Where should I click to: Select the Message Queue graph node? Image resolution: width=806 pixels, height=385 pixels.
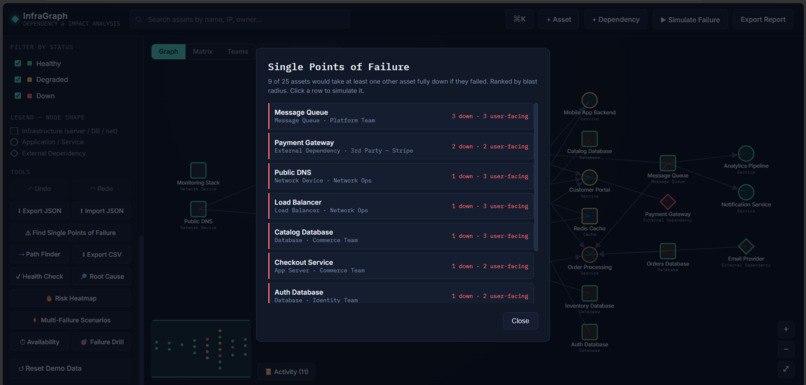point(668,163)
